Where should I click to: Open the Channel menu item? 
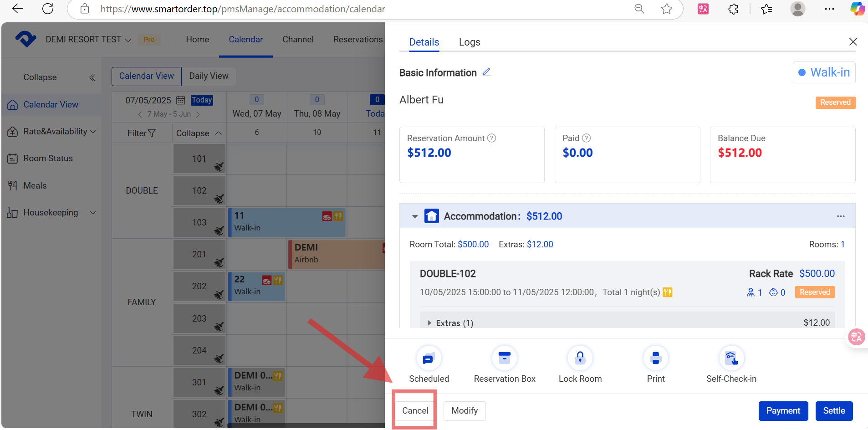298,40
